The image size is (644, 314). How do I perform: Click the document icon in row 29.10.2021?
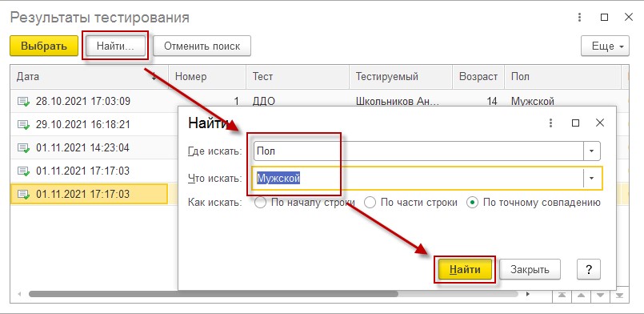click(x=23, y=124)
